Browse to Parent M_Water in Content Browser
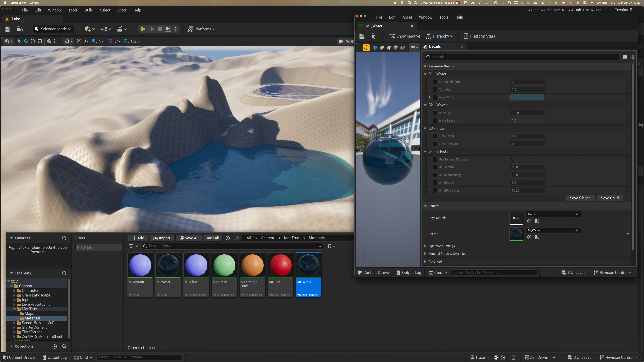The width and height of the screenshot is (644, 362). point(537,237)
